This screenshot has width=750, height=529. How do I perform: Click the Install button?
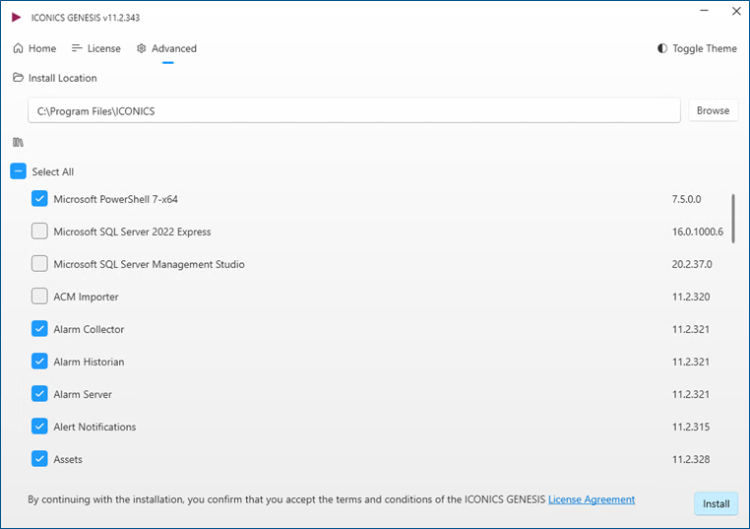pos(716,504)
